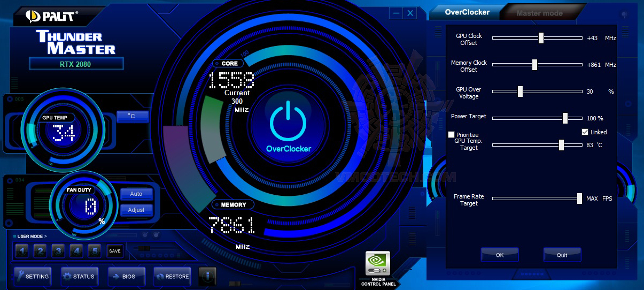Set fan control to Auto
Image resolution: width=644 pixels, height=290 pixels.
point(136,194)
